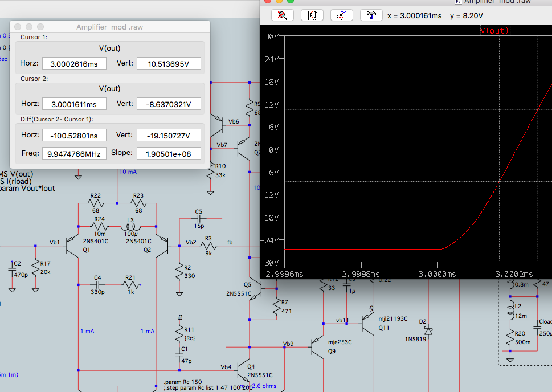Open the pick visible traces icon
This screenshot has width=552, height=392.
click(x=341, y=15)
